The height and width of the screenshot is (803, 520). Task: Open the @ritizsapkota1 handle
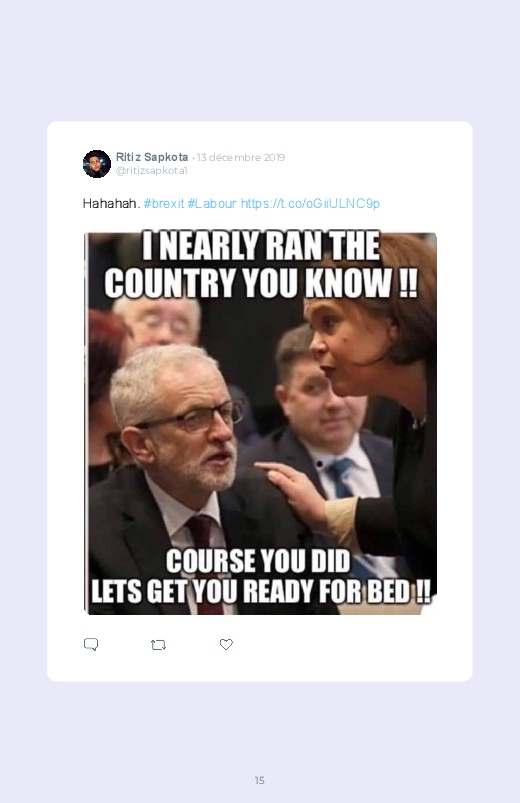point(152,171)
